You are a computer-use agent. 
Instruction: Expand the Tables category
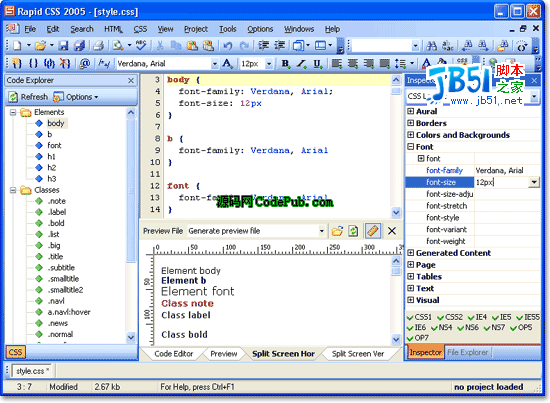(x=411, y=276)
